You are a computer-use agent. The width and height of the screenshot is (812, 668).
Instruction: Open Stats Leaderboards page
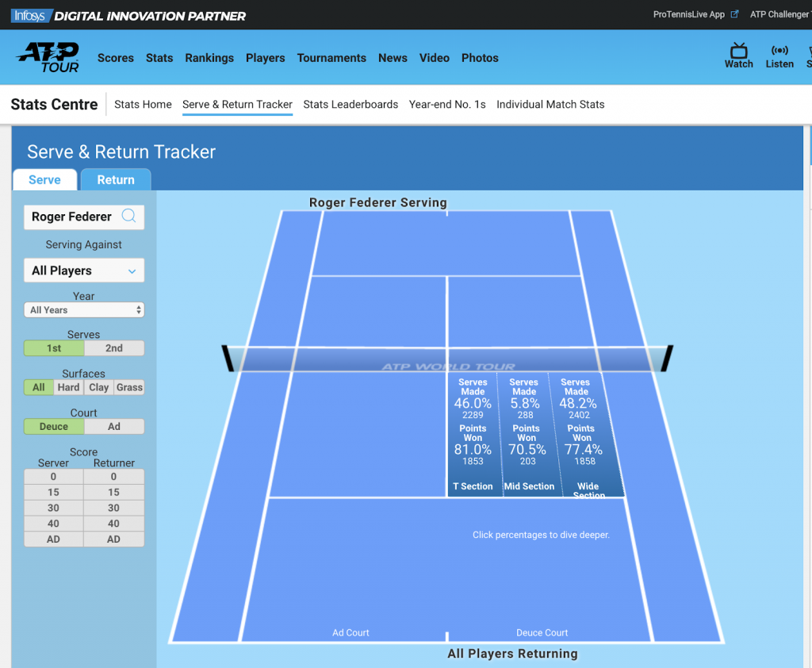350,105
